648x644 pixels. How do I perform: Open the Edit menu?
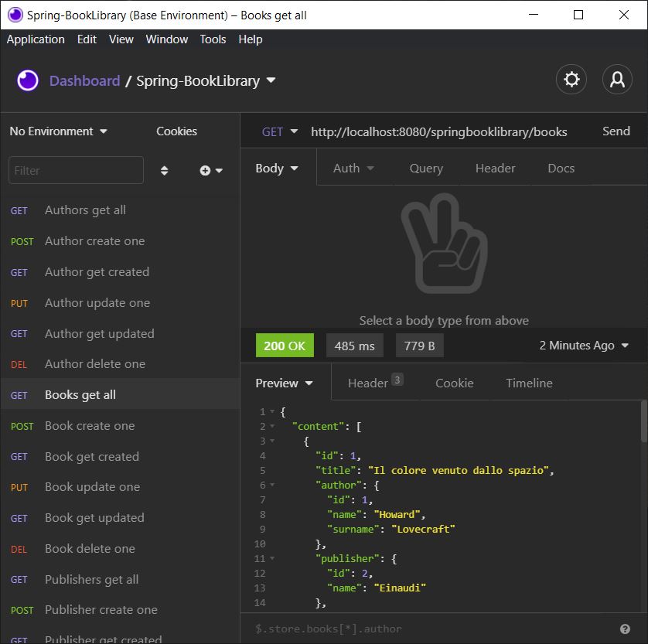pyautogui.click(x=87, y=39)
